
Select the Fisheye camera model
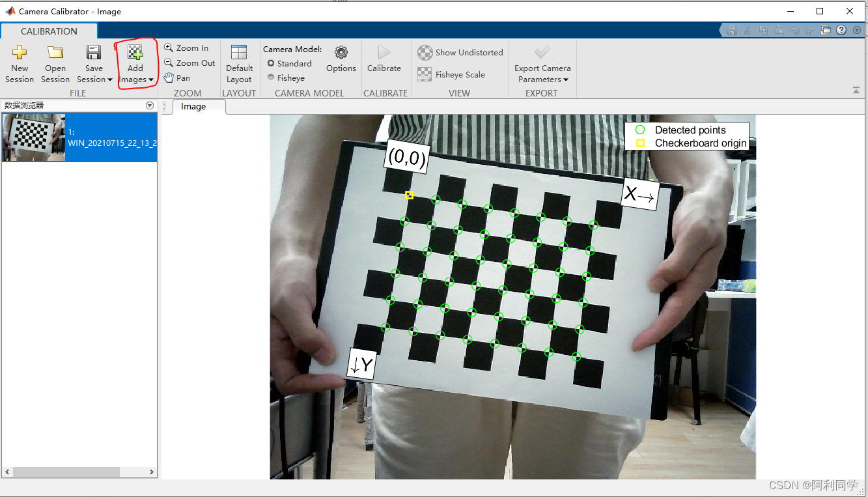pyautogui.click(x=286, y=78)
